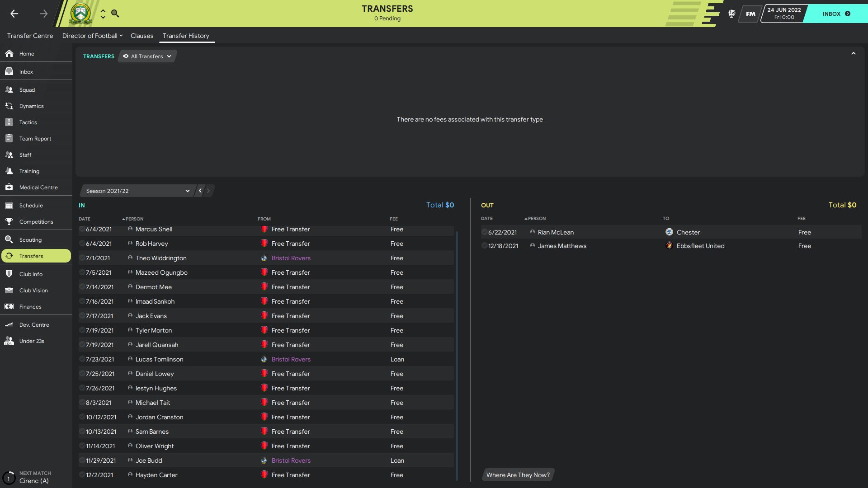Open the FM menu

click(x=750, y=14)
